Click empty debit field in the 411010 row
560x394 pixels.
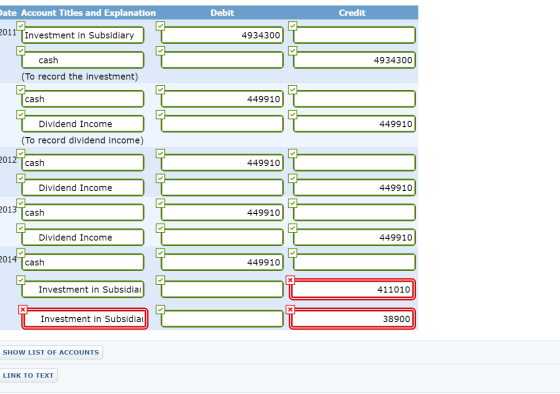222,289
